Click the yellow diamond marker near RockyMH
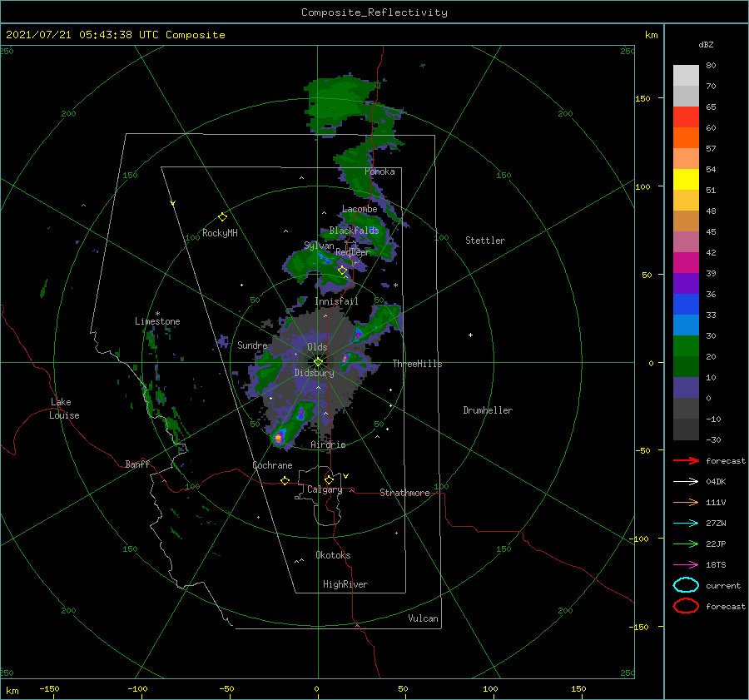Screen dimensions: 749x700 (x=222, y=217)
